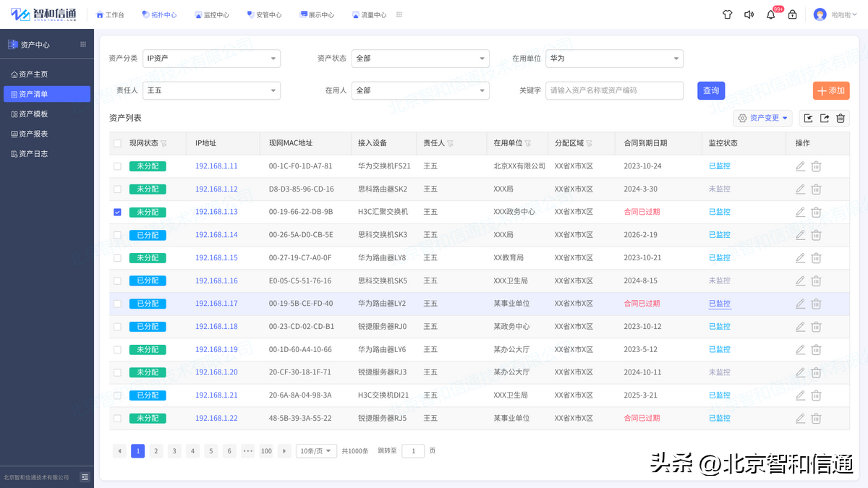868x488 pixels.
Task: Click the next page arrow
Action: [284, 451]
